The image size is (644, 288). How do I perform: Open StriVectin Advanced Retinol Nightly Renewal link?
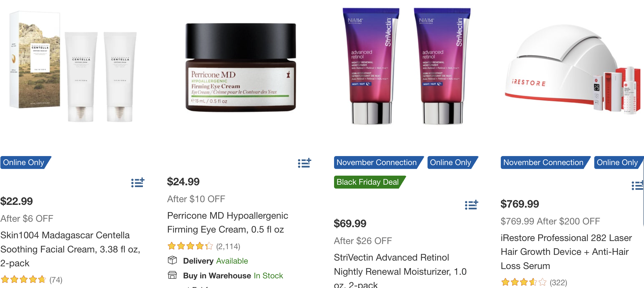[400, 270]
